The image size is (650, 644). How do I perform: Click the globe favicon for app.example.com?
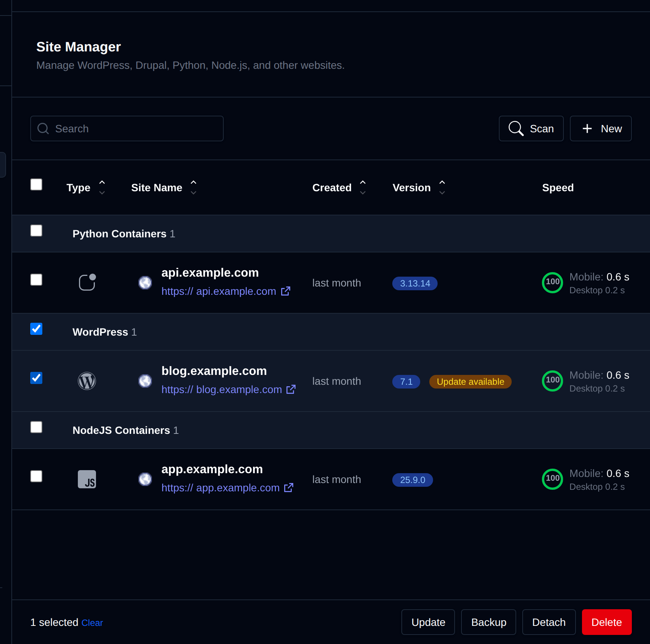coord(145,479)
